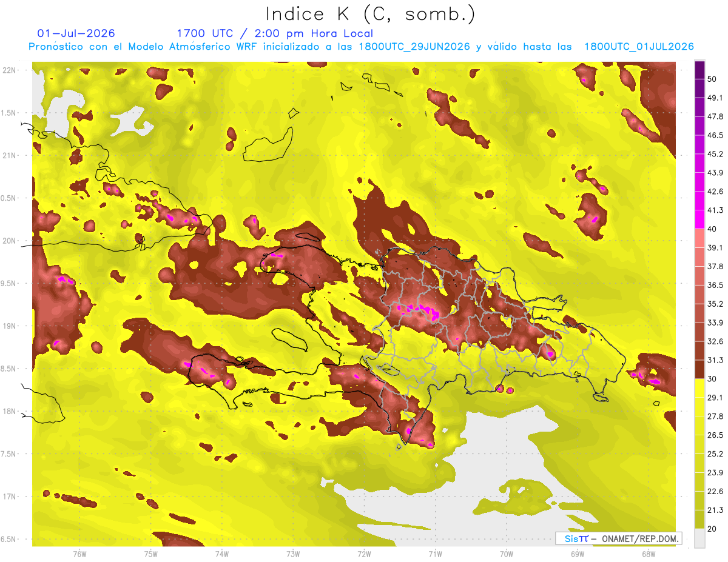Click the 'Indice K (C, somb.)' title
The image size is (728, 562).
coord(370,13)
